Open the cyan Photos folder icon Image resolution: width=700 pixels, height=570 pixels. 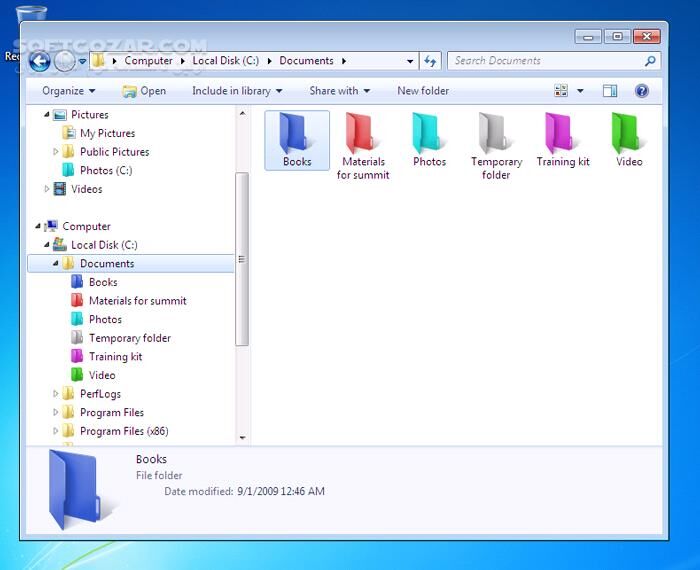tap(429, 134)
